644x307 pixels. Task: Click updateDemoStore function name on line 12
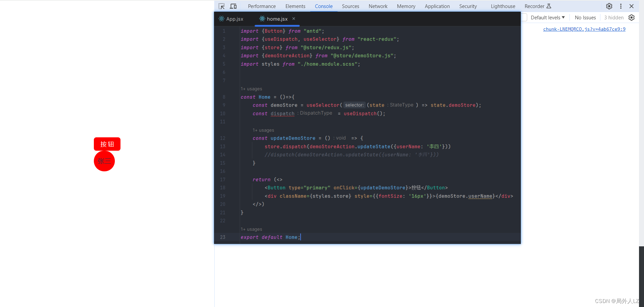293,138
